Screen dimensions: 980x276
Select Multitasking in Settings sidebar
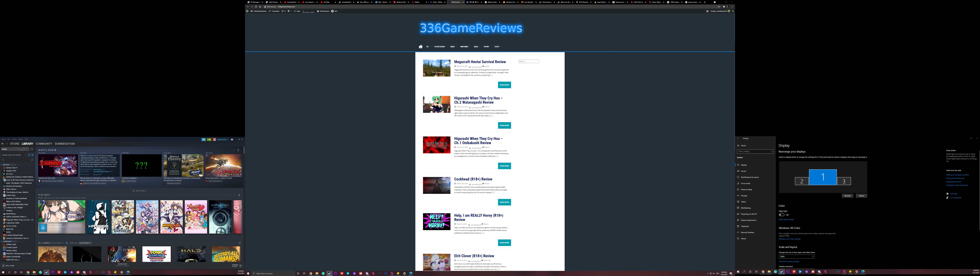pyautogui.click(x=746, y=208)
